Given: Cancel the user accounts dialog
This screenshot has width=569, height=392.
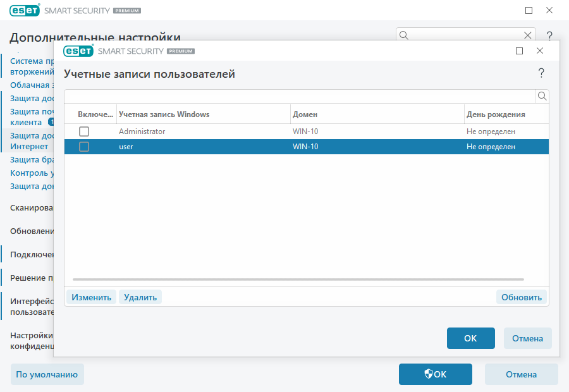Looking at the screenshot, I should [x=528, y=338].
